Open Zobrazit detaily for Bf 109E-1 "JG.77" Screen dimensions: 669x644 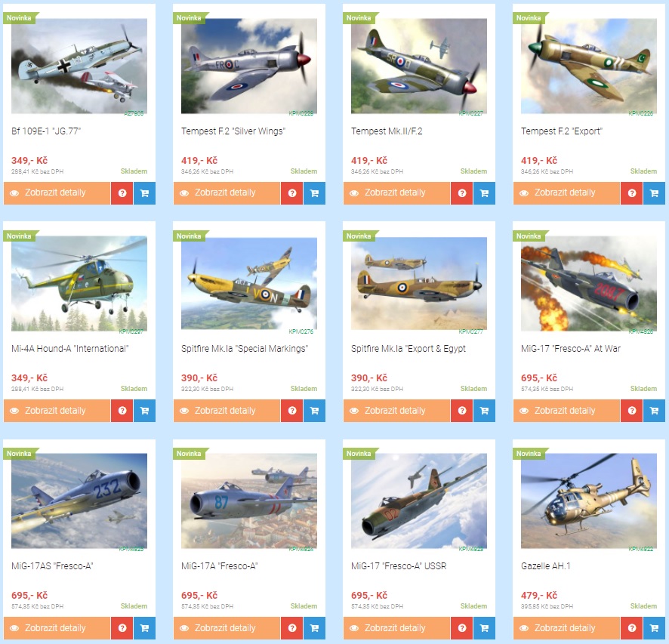pyautogui.click(x=57, y=193)
